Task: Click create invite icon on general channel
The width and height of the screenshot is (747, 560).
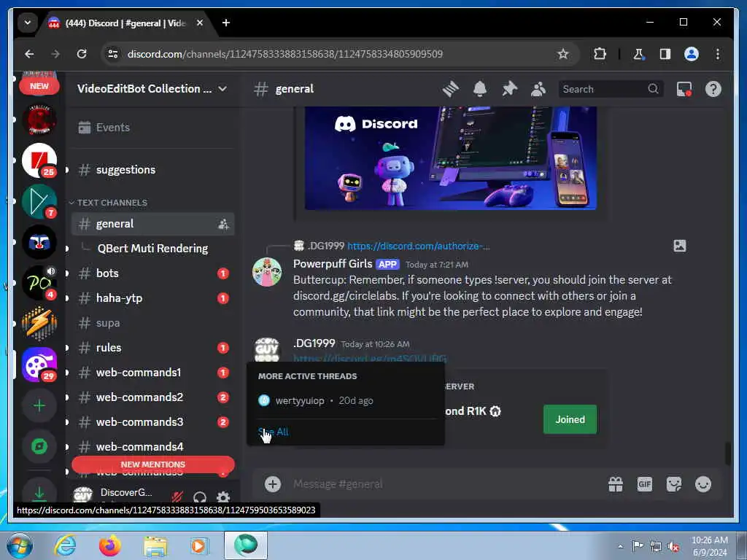Action: [223, 225]
